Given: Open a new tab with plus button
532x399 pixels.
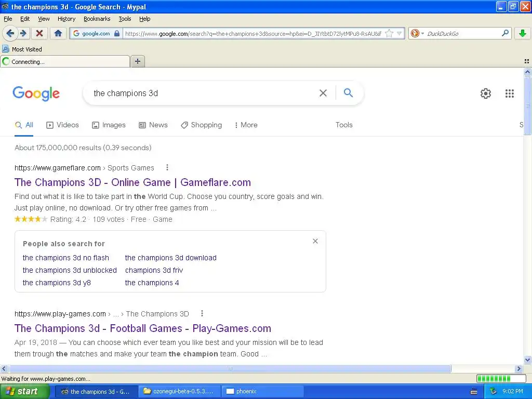Looking at the screenshot, I should click(137, 61).
